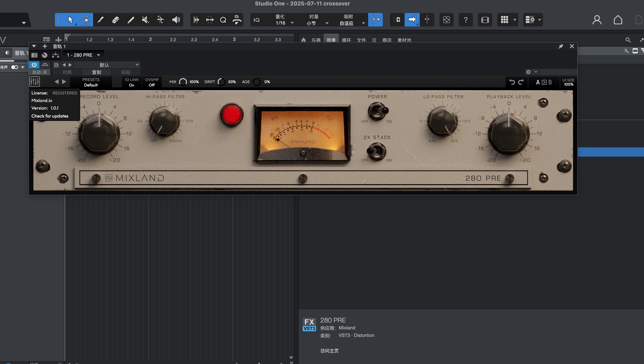Click the HI-PASS FILTER knob
Viewport: 644px width, 364px height.
tap(164, 121)
